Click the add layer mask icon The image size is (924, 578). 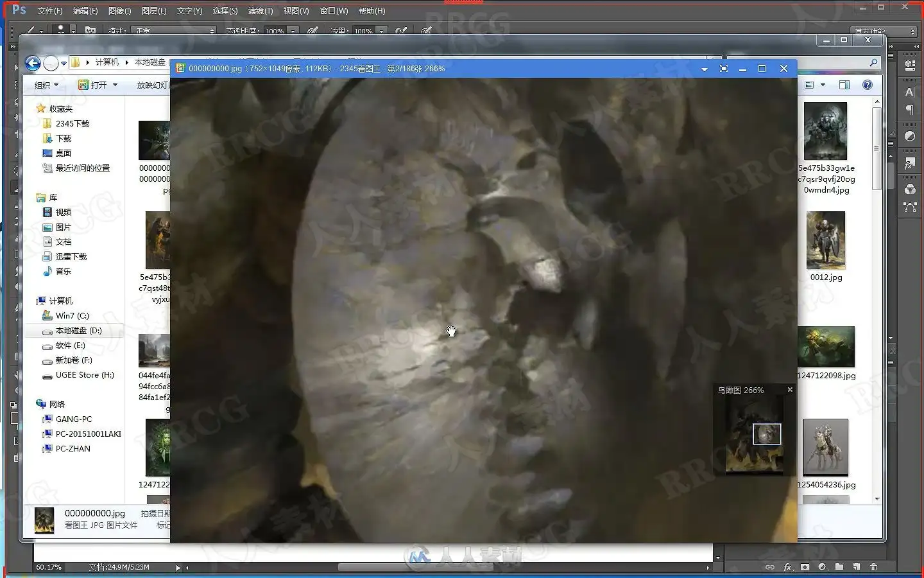(x=805, y=567)
